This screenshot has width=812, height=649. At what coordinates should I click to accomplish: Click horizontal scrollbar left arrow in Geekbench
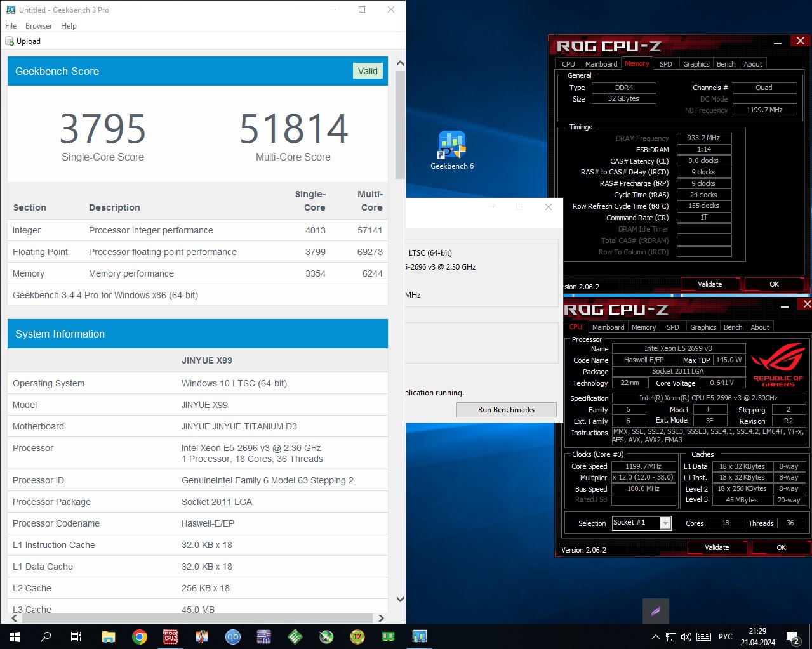click(x=14, y=618)
